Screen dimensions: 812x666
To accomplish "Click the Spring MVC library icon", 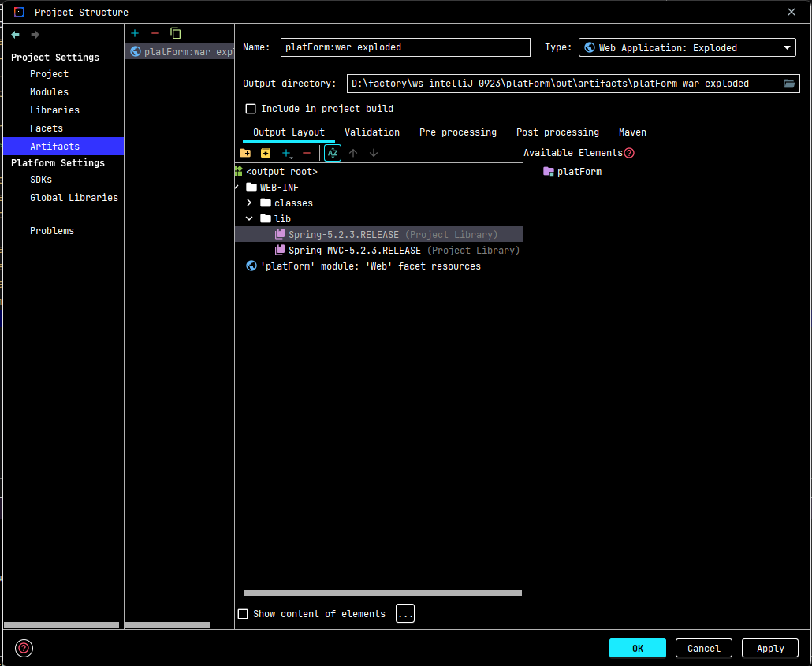I will 280,250.
